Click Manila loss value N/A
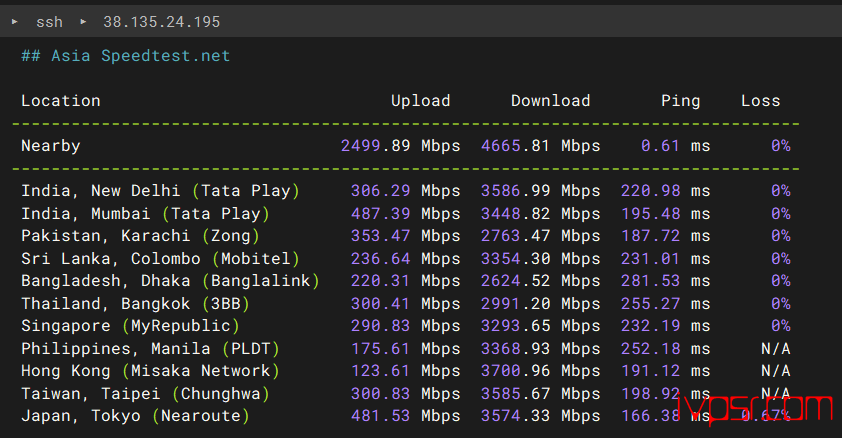 [x=775, y=349]
